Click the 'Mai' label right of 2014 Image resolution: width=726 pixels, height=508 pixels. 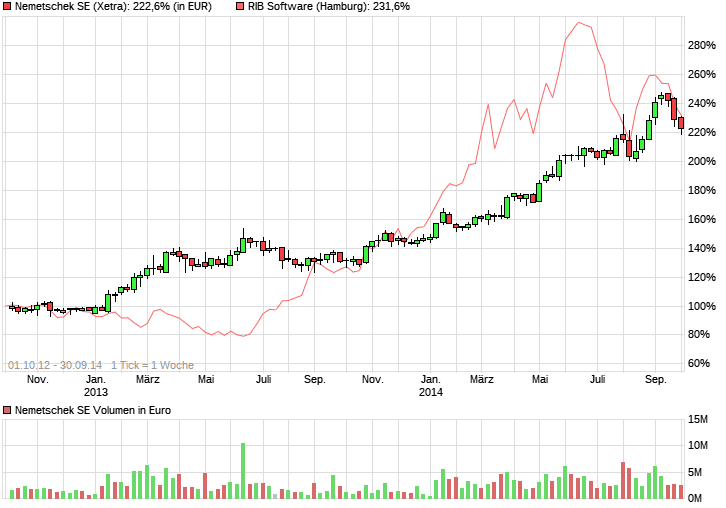[540, 380]
